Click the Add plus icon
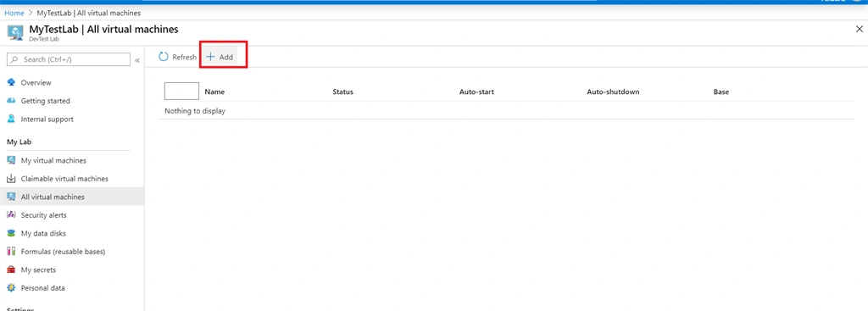The height and width of the screenshot is (311, 868). (x=210, y=57)
